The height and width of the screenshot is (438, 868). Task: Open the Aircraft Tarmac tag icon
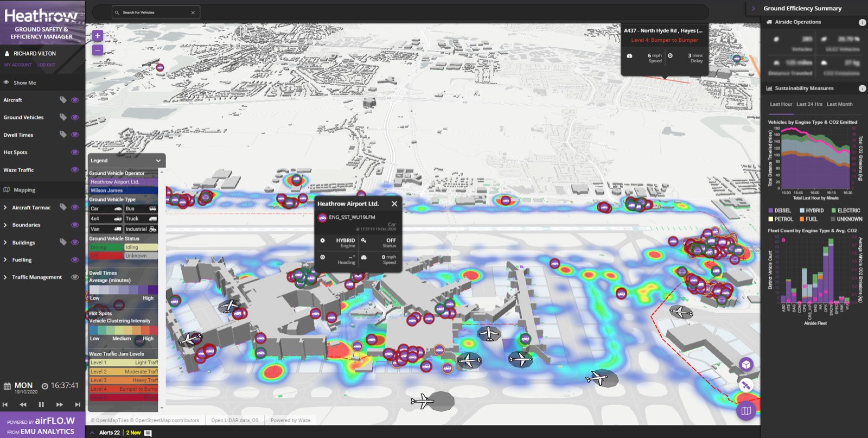(x=63, y=207)
